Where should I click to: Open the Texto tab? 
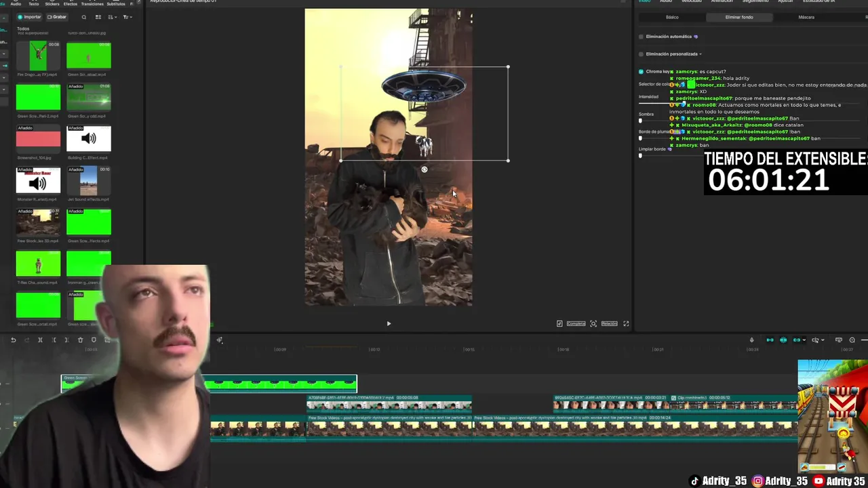(x=34, y=3)
